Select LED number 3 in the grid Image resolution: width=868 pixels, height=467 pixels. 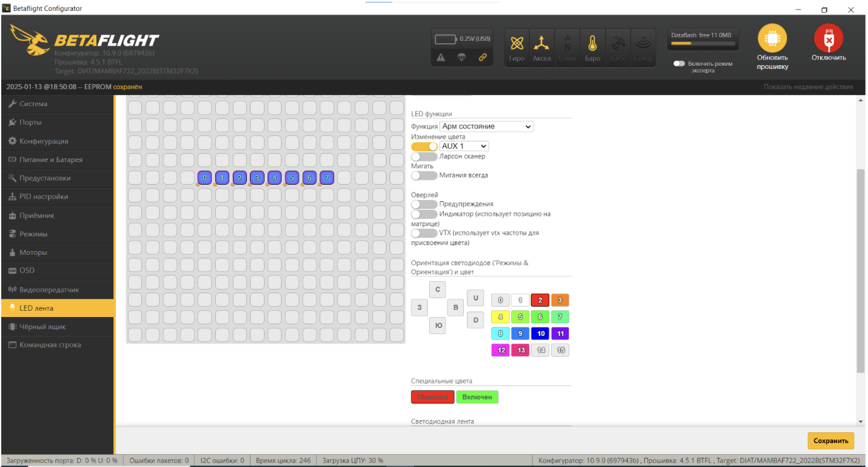click(x=257, y=178)
